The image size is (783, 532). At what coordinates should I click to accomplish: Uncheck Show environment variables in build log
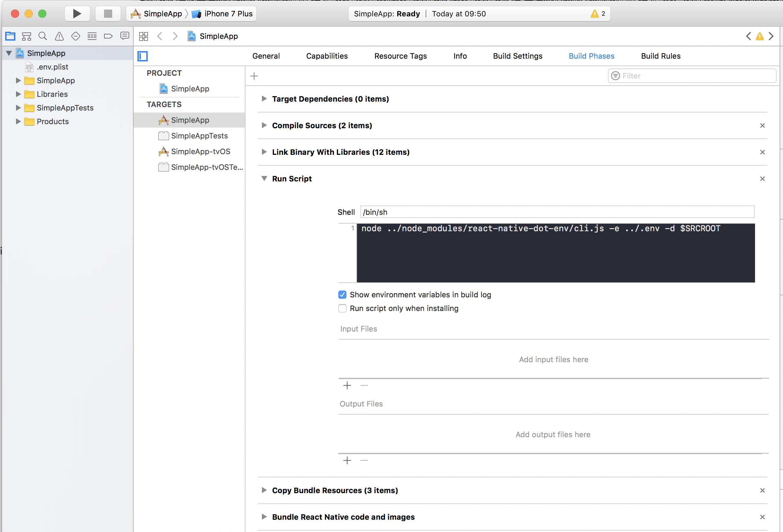[342, 295]
